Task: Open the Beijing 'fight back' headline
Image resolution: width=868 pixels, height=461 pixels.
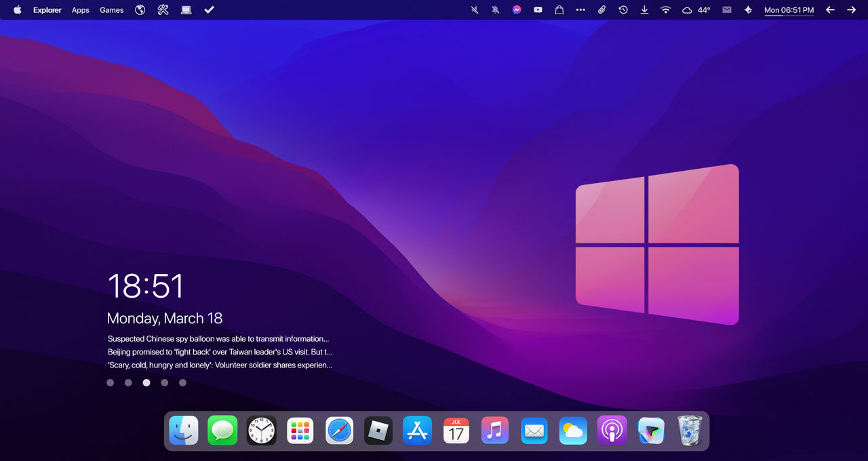Action: [220, 352]
